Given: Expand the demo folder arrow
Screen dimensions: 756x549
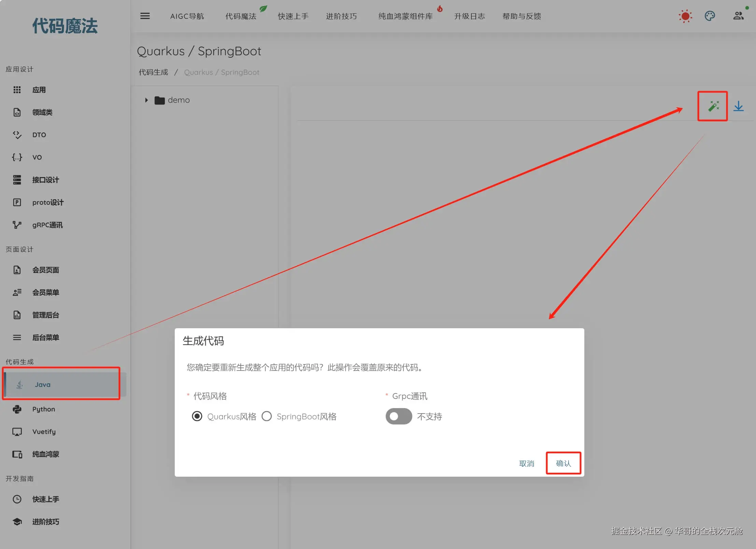Looking at the screenshot, I should pos(146,100).
